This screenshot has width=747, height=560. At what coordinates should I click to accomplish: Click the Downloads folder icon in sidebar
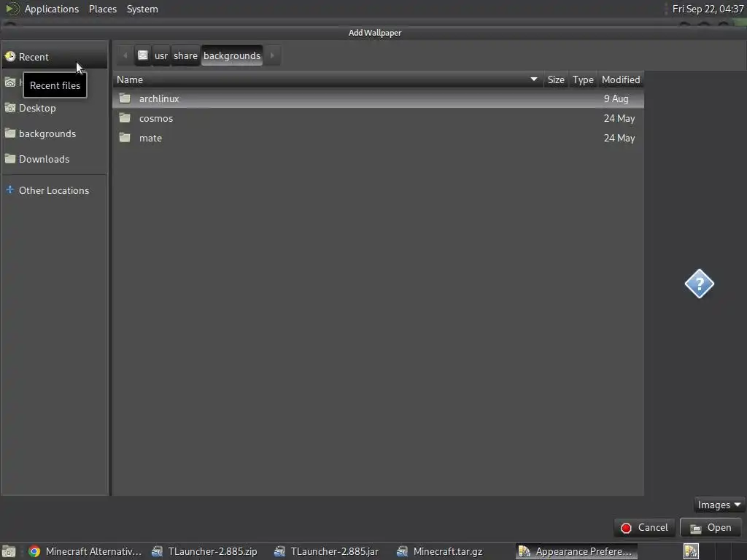(x=10, y=158)
